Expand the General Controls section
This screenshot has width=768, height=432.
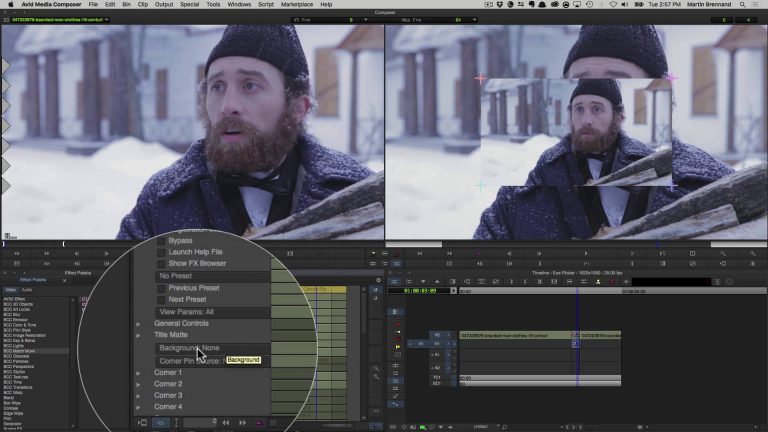click(x=140, y=324)
